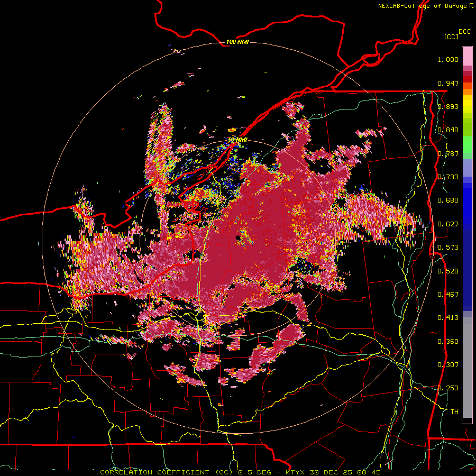
Task: Select the 0.360 legend value
Action: click(448, 342)
